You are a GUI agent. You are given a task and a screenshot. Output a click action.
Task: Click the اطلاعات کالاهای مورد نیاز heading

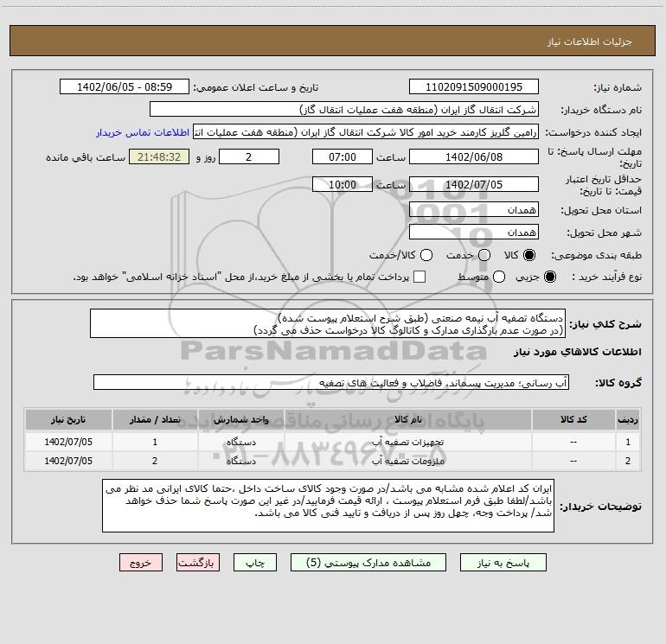click(x=577, y=352)
